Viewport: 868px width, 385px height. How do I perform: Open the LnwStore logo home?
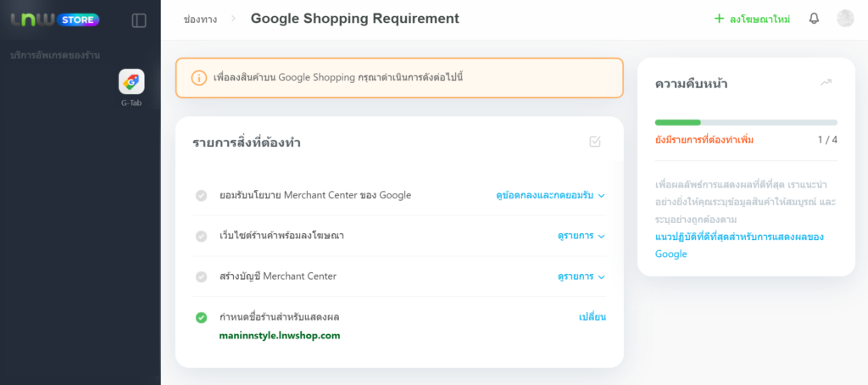pyautogui.click(x=54, y=19)
